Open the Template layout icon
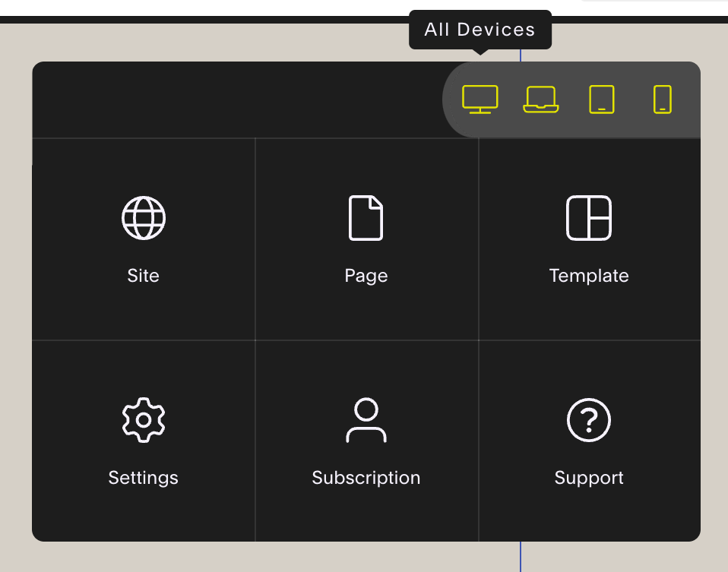This screenshot has width=728, height=572. [589, 218]
